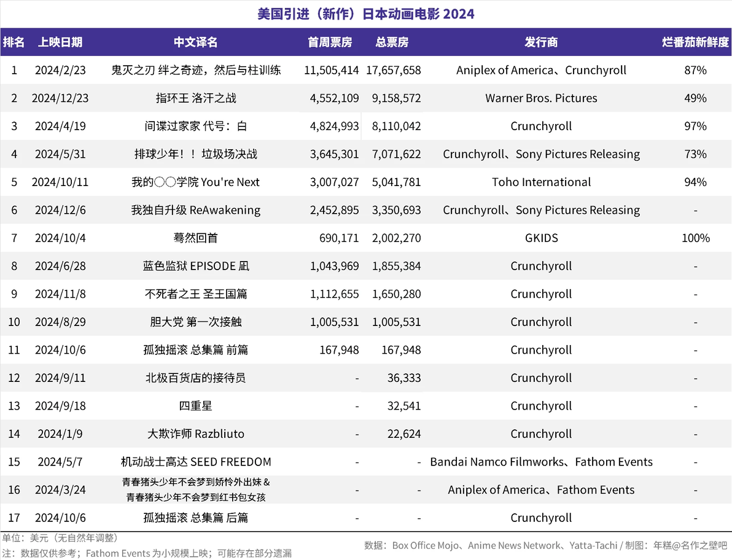Select Toho International distributor cell
The image size is (732, 560).
click(541, 182)
